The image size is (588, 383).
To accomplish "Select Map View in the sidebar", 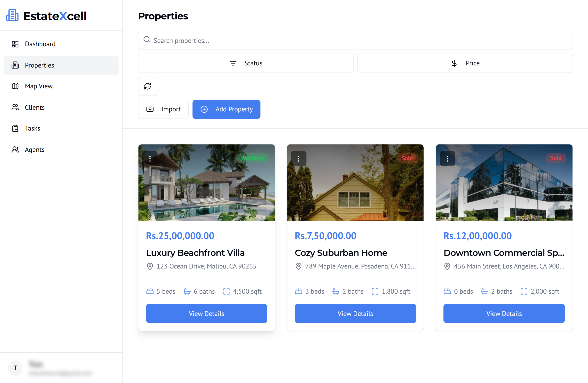I will [x=39, y=86].
